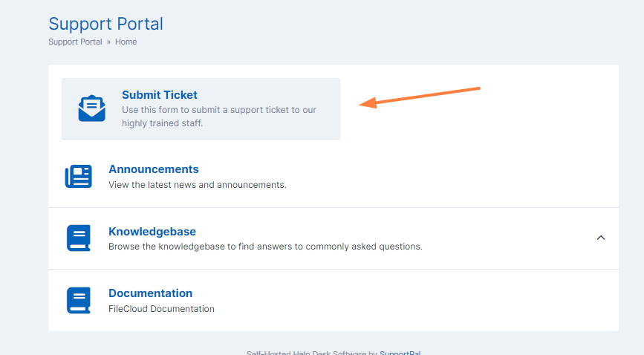This screenshot has height=355, width=644.
Task: Click the 'FileCloud Documentation' subtitle text
Action: pyautogui.click(x=161, y=309)
